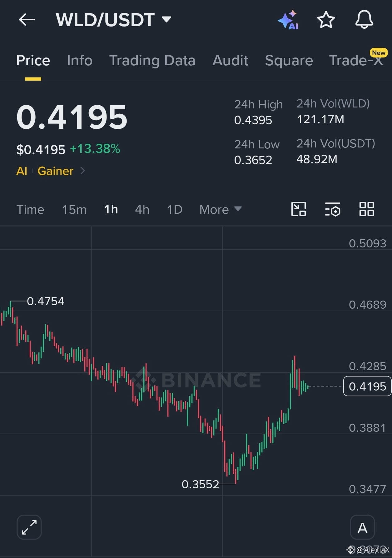
Task: Switch chart interval to 15m
Action: [x=74, y=209]
